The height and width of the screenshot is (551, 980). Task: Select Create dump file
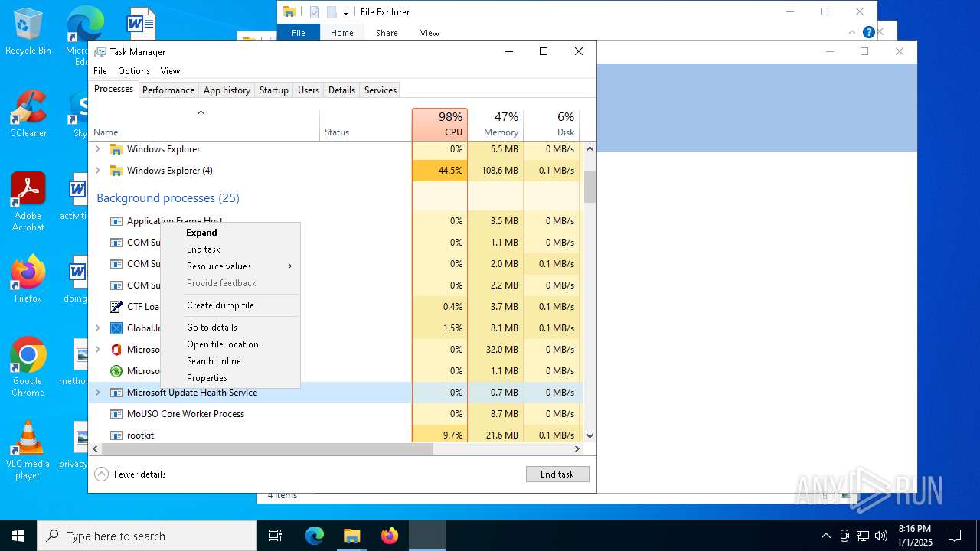[x=230, y=305]
